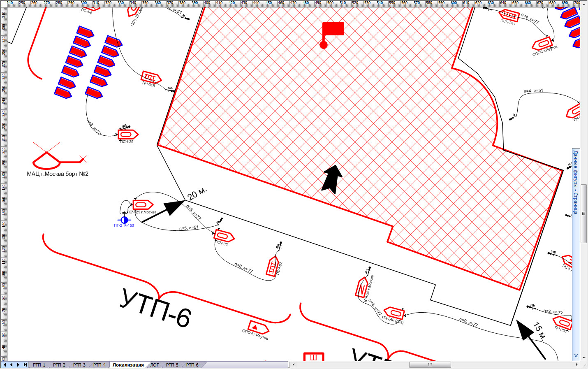The width and height of the screenshot is (588, 369).
Task: Go to previous page tab button
Action: [12, 365]
